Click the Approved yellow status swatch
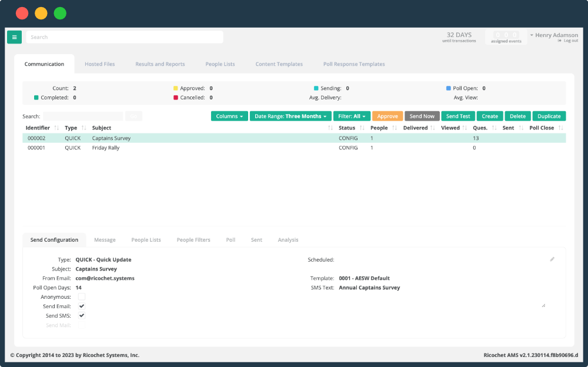The height and width of the screenshot is (367, 588). [x=175, y=88]
